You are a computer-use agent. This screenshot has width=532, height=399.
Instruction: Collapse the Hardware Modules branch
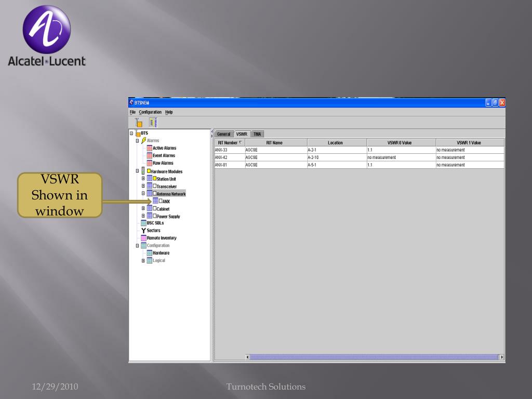(x=137, y=171)
